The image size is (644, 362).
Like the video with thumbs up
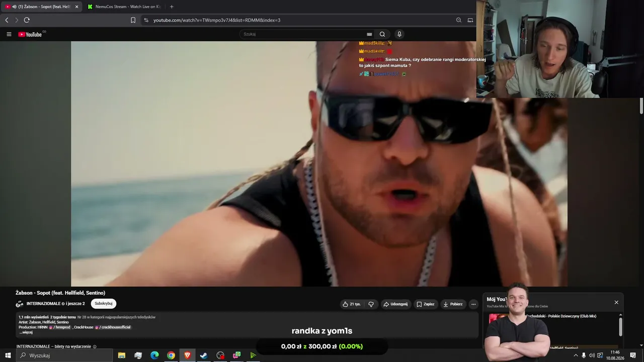[x=351, y=304]
